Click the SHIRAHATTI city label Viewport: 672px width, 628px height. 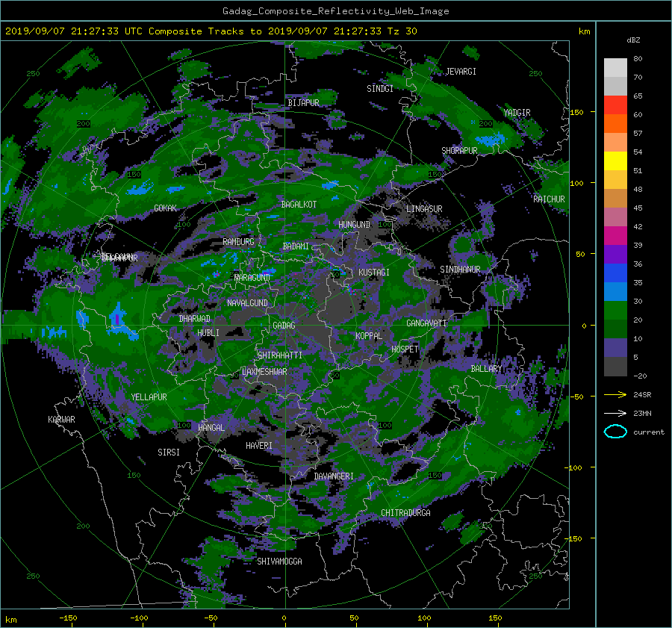pyautogui.click(x=280, y=355)
